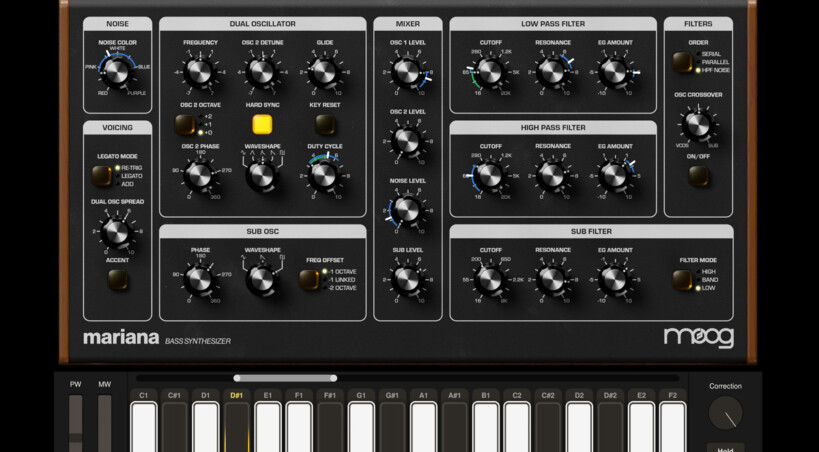Select OSC 2 Octave +0 option

205,133
